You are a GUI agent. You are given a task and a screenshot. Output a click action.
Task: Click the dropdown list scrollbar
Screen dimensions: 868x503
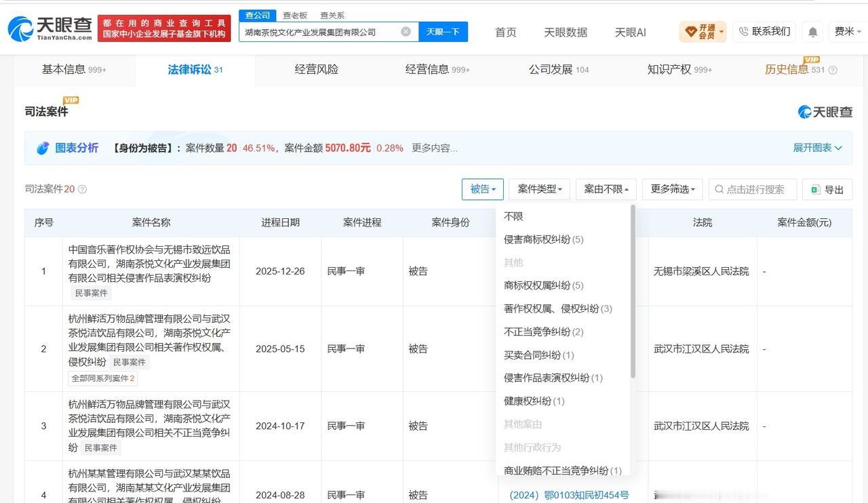point(633,291)
